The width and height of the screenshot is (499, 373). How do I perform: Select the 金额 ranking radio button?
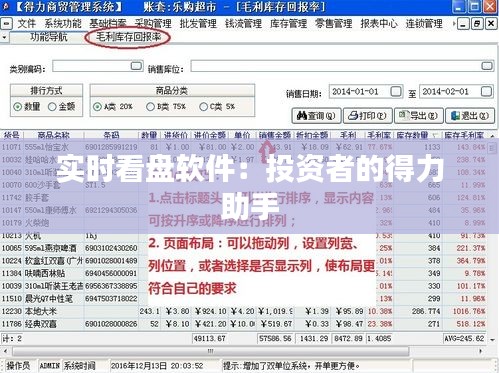(52, 107)
